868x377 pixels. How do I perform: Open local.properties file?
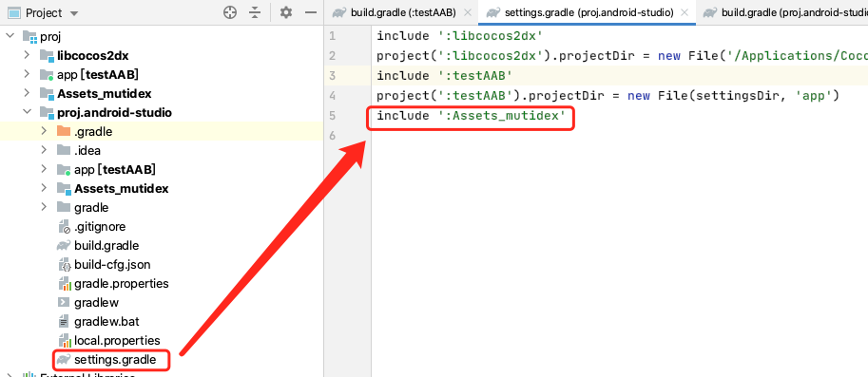click(117, 340)
